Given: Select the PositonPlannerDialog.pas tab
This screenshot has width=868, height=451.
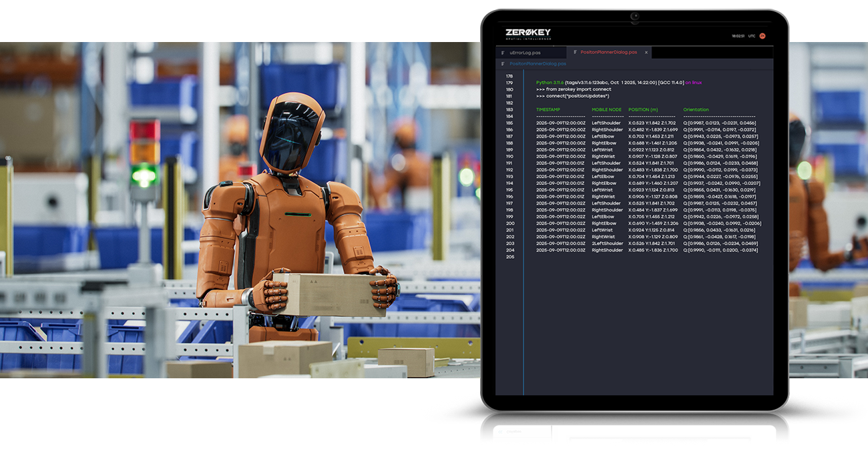Looking at the screenshot, I should pos(608,52).
